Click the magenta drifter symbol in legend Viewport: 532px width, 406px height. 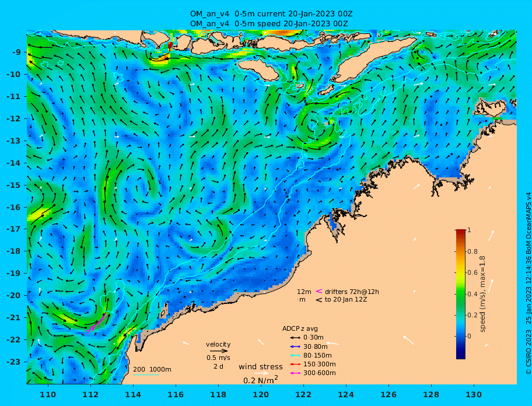tap(319, 291)
